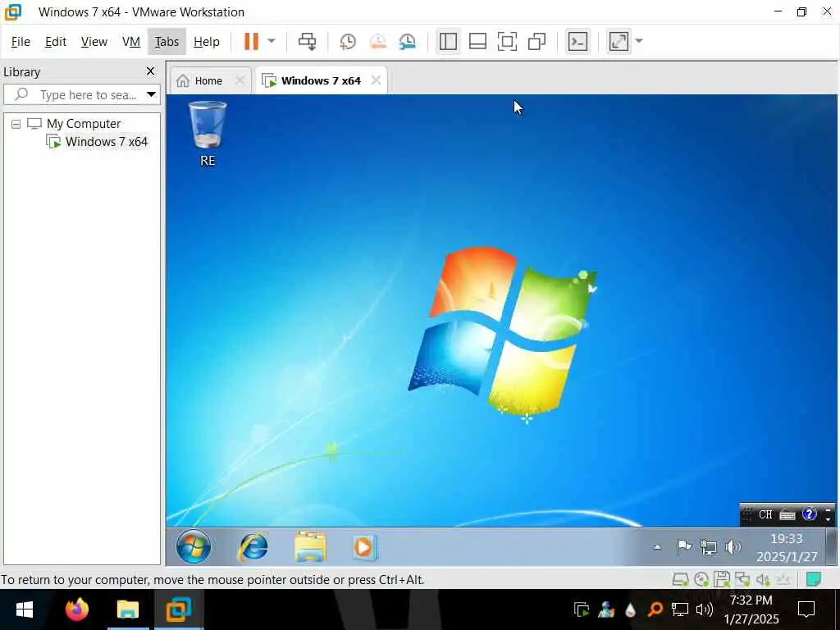Image resolution: width=840 pixels, height=630 pixels.
Task: Click the CD/DVD device status icon
Action: point(701,579)
